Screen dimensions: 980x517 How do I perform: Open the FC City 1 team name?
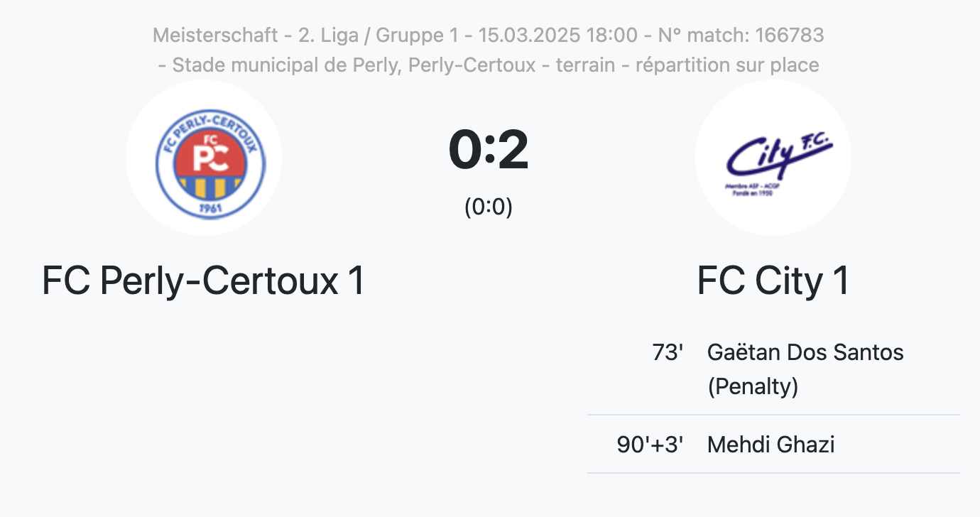(773, 281)
